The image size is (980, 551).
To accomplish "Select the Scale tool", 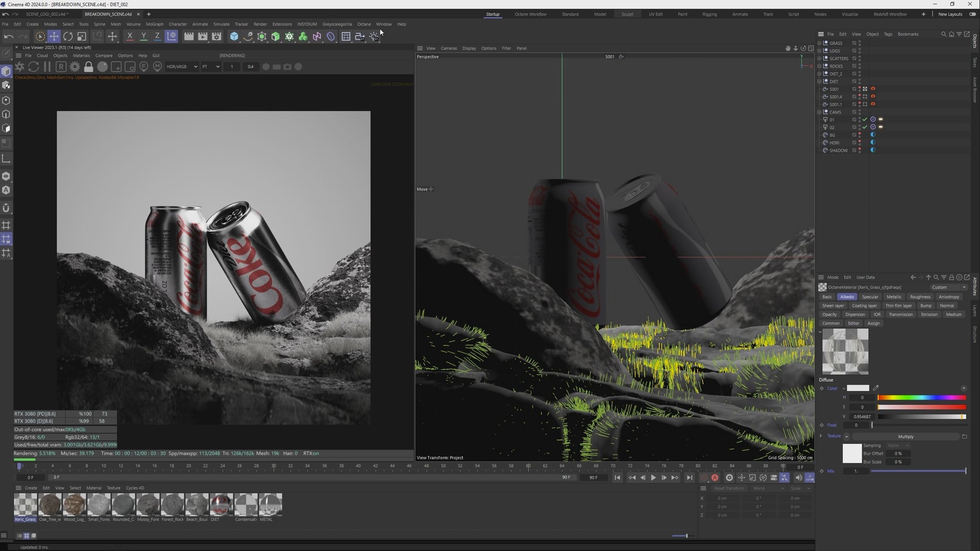I will (x=81, y=36).
